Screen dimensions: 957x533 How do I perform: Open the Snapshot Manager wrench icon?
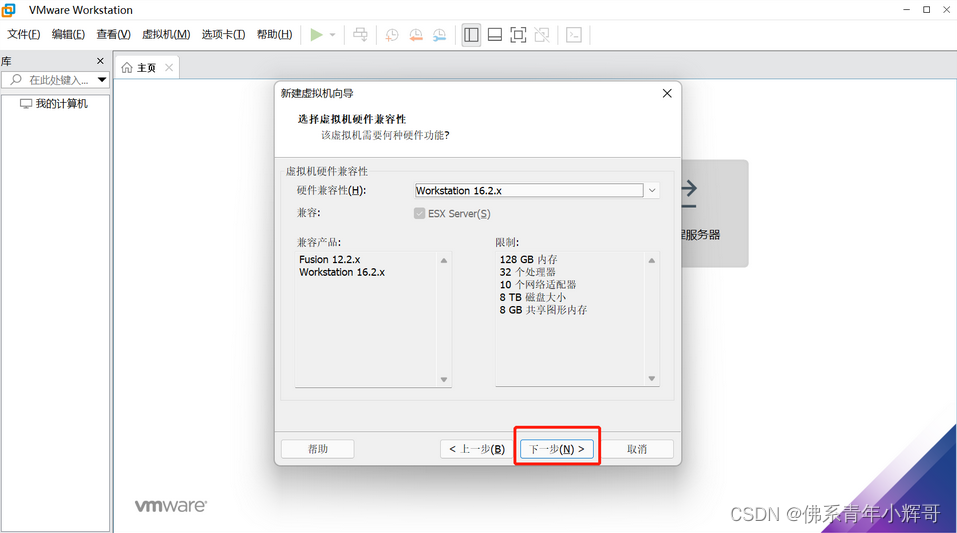pos(439,35)
